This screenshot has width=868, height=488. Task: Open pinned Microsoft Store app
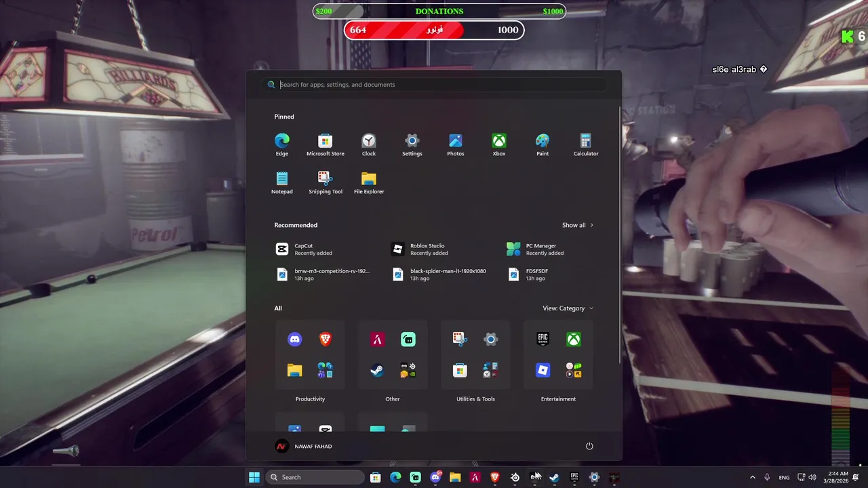coord(325,145)
